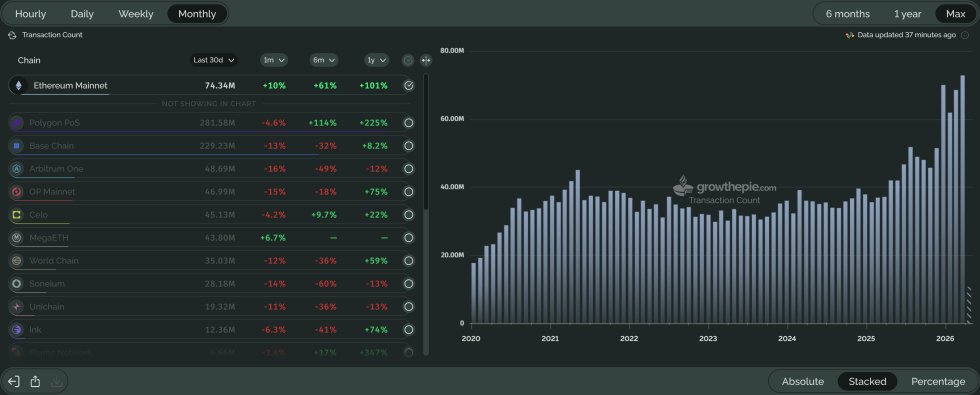Enable Base Chain in the chart
The image size is (980, 395).
(x=409, y=146)
